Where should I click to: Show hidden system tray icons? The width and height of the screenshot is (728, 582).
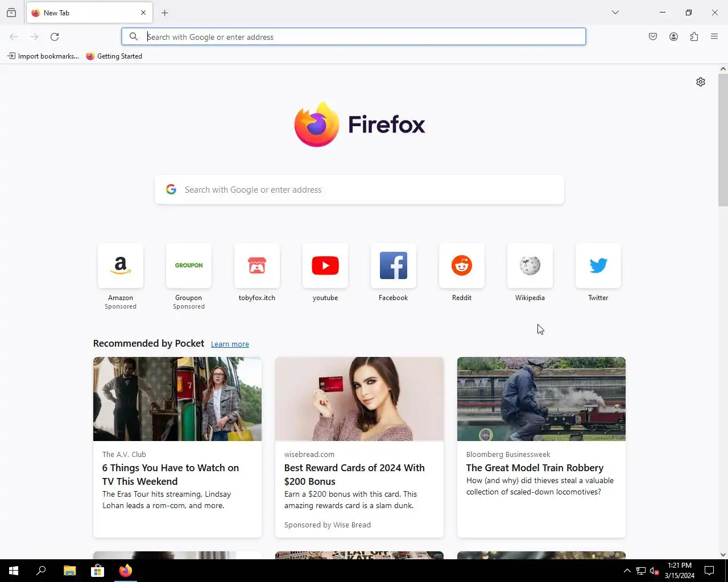coord(627,571)
